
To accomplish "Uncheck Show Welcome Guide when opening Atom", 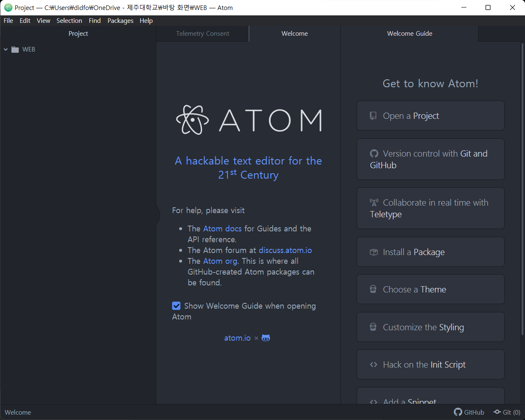I will 176,306.
